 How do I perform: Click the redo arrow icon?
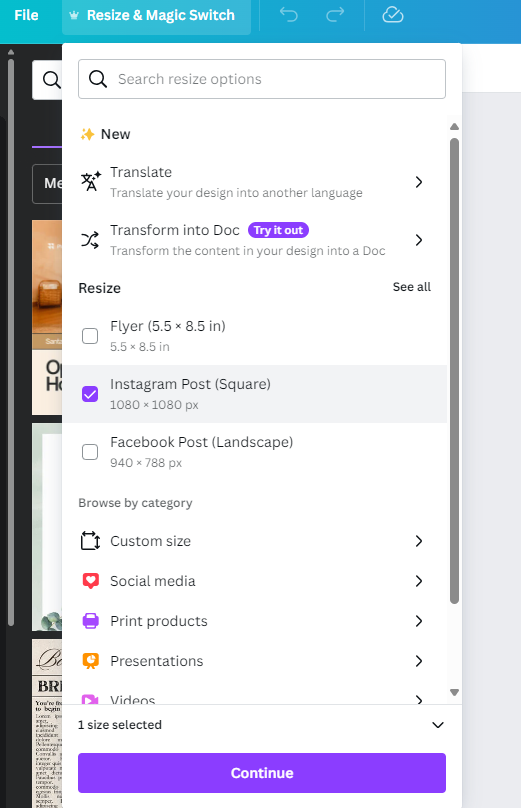[335, 15]
